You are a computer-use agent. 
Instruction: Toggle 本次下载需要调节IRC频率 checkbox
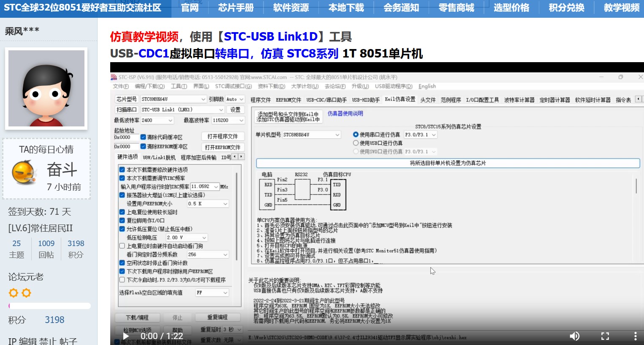point(122,178)
